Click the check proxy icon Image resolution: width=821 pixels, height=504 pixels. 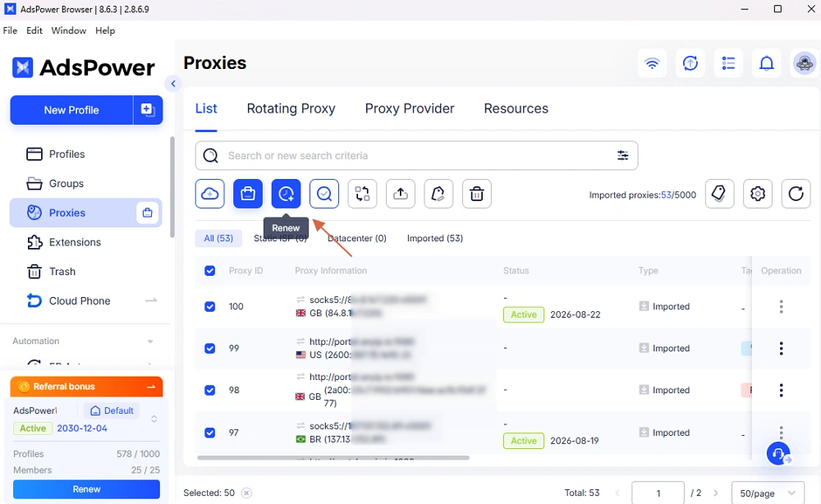click(x=324, y=194)
